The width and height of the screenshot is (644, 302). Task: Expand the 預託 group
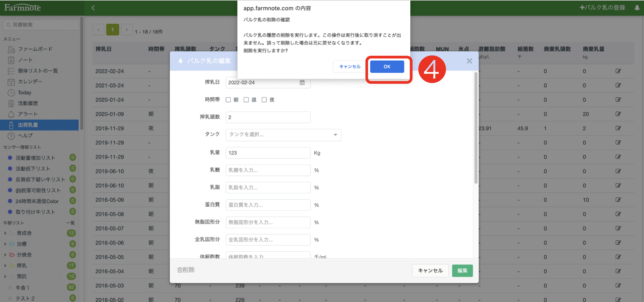[5, 277]
